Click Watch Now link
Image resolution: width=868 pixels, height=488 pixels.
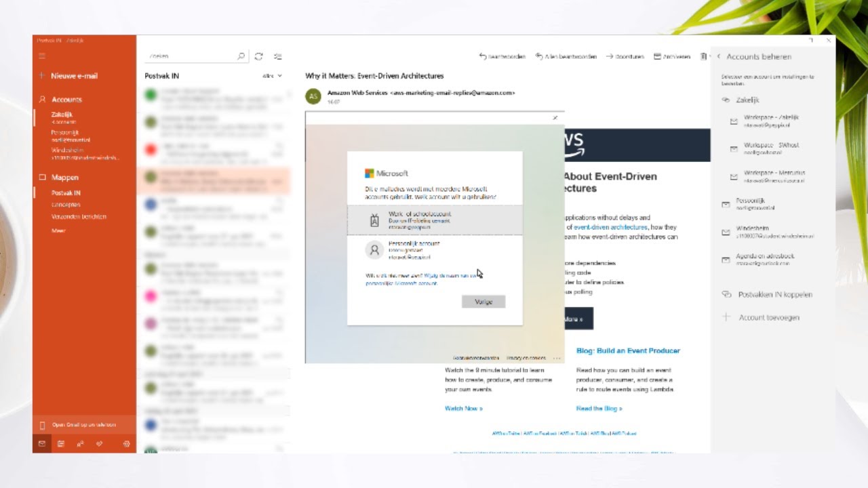(464, 409)
